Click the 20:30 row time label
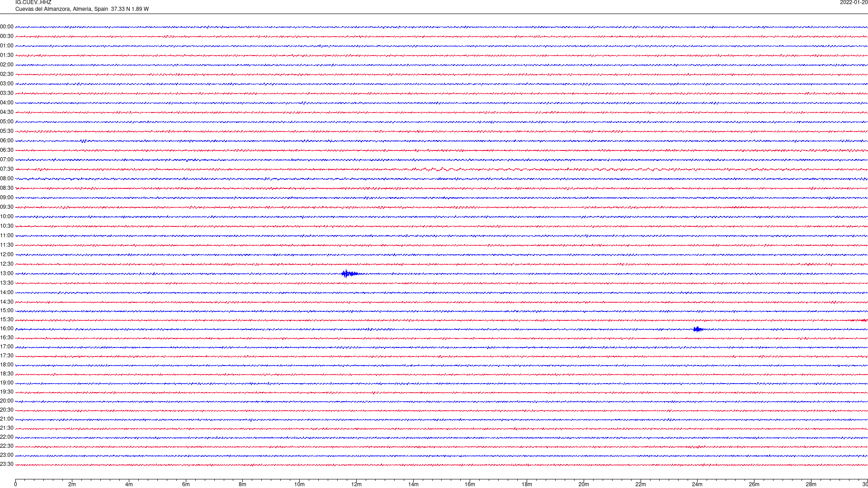Viewport: 868px width, 488px height. click(7, 410)
